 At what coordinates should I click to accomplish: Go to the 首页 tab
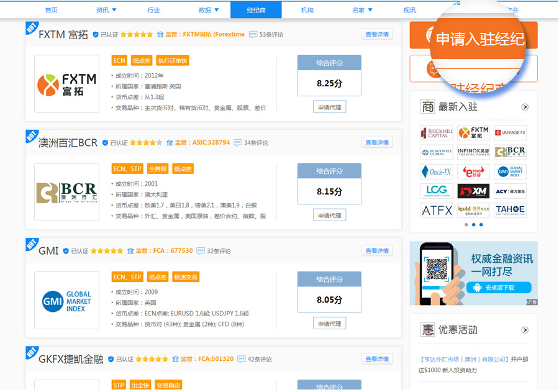(52, 10)
